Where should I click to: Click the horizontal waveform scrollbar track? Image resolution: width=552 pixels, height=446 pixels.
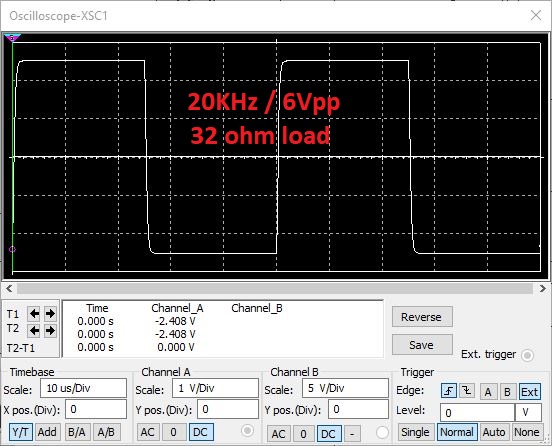pyautogui.click(x=275, y=288)
